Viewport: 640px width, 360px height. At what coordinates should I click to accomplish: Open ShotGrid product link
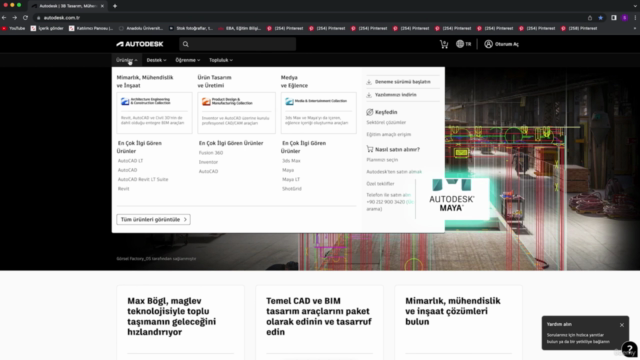click(291, 189)
